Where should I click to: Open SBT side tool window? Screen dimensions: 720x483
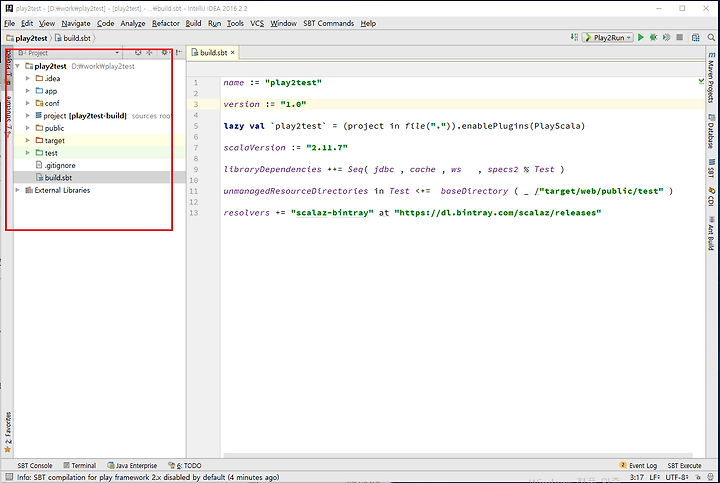(711, 168)
